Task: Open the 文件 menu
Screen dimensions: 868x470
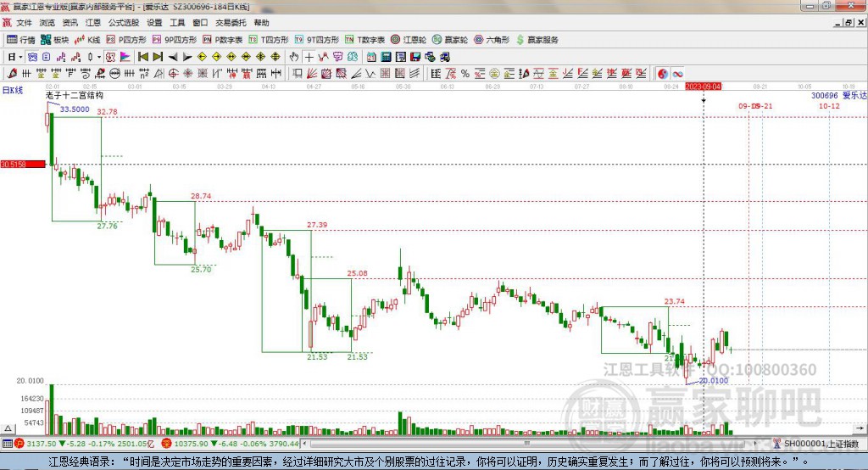Action: click(x=24, y=23)
